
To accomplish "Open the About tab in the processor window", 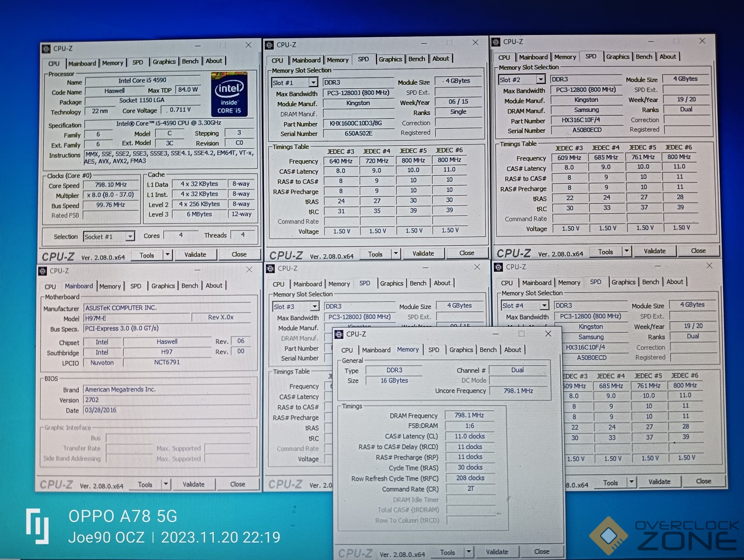I will 214,61.
